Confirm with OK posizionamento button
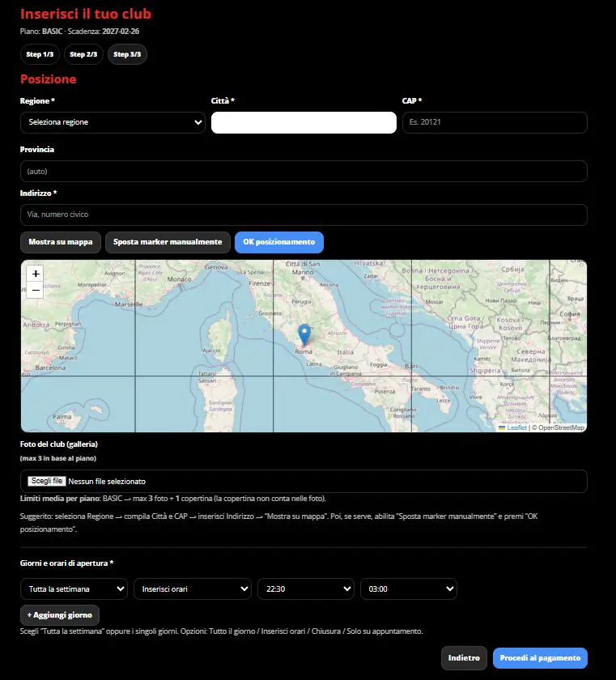This screenshot has height=680, width=616. pos(279,242)
